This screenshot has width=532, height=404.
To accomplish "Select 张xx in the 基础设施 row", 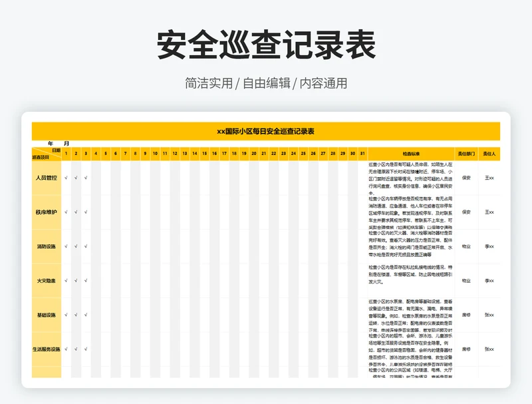I will tap(489, 315).
